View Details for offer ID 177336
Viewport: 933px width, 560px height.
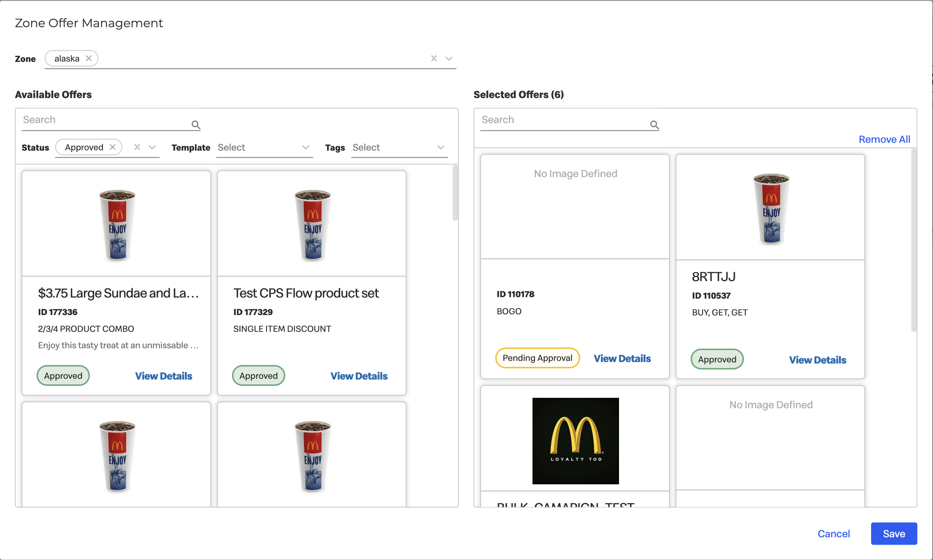163,376
